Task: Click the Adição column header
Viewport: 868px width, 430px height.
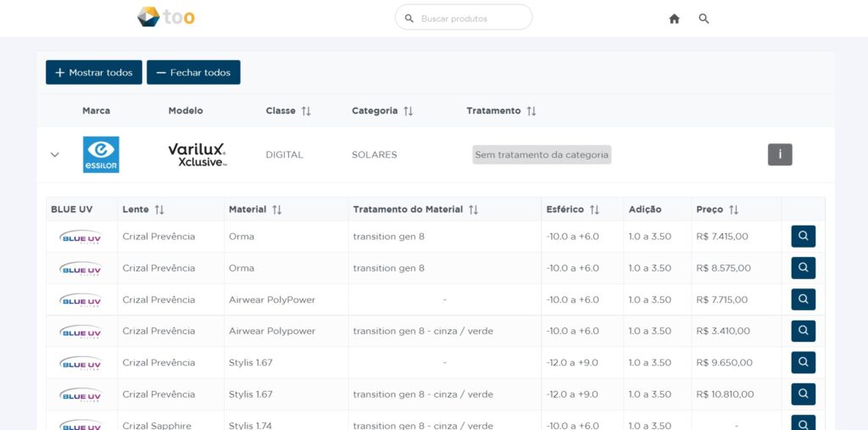Action: point(645,209)
